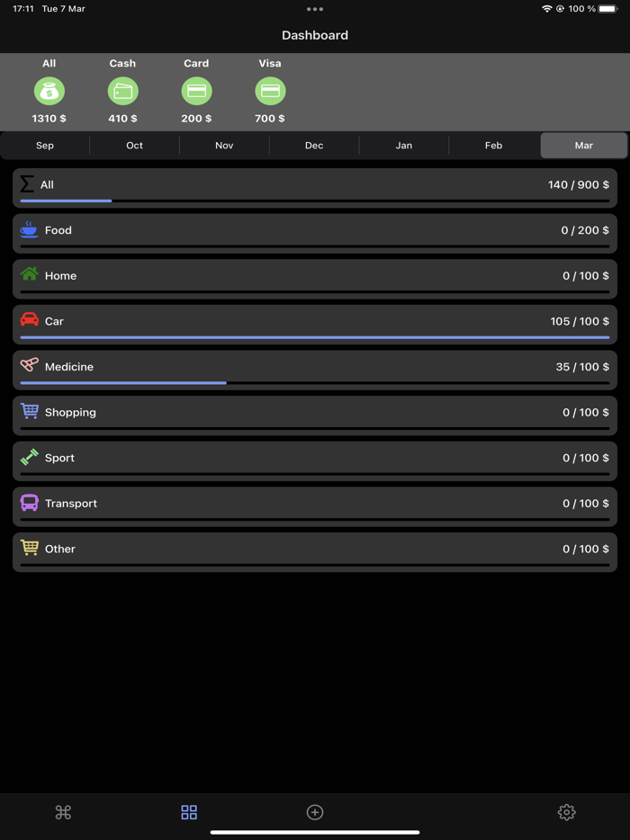The height and width of the screenshot is (840, 630).
Task: Switch to the Dec month tab
Action: point(313,145)
